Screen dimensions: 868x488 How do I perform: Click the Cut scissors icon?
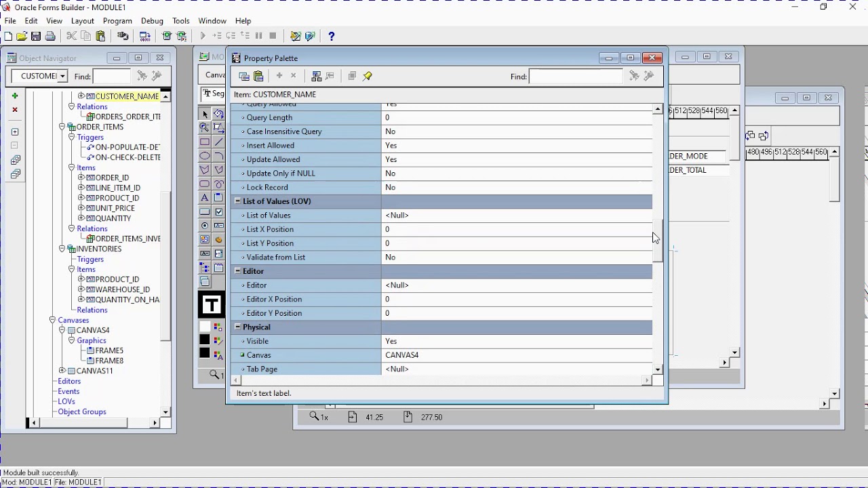click(x=71, y=36)
